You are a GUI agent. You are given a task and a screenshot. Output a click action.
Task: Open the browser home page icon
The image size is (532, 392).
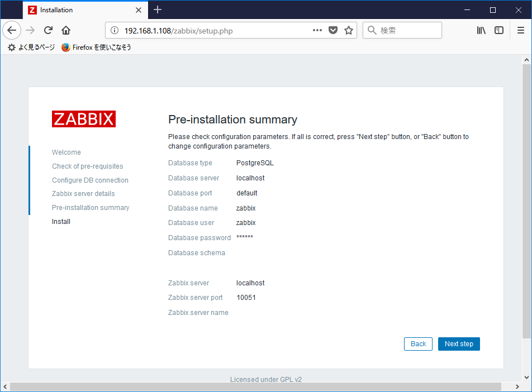(x=65, y=30)
